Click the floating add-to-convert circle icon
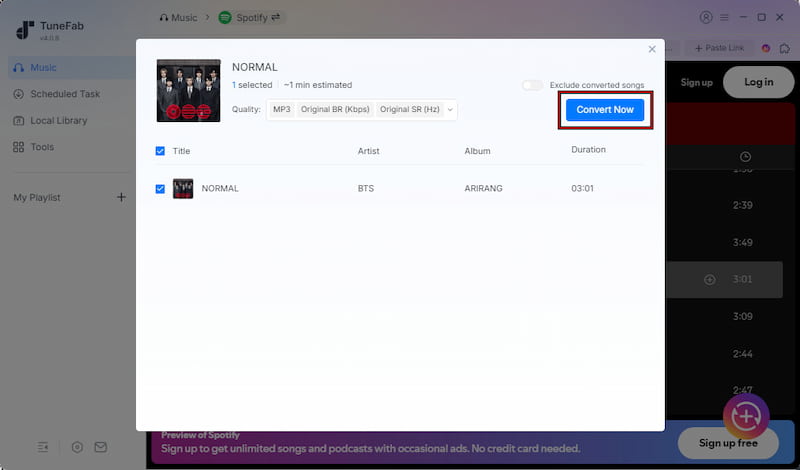The image size is (800, 470). [x=746, y=416]
